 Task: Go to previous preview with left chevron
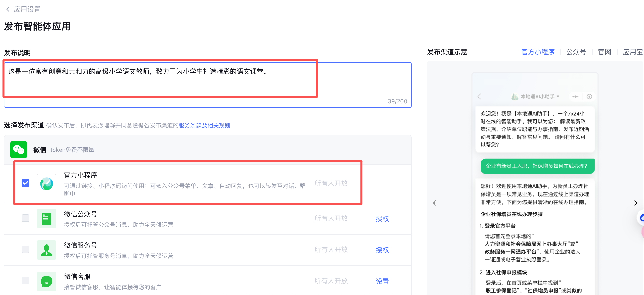[435, 203]
